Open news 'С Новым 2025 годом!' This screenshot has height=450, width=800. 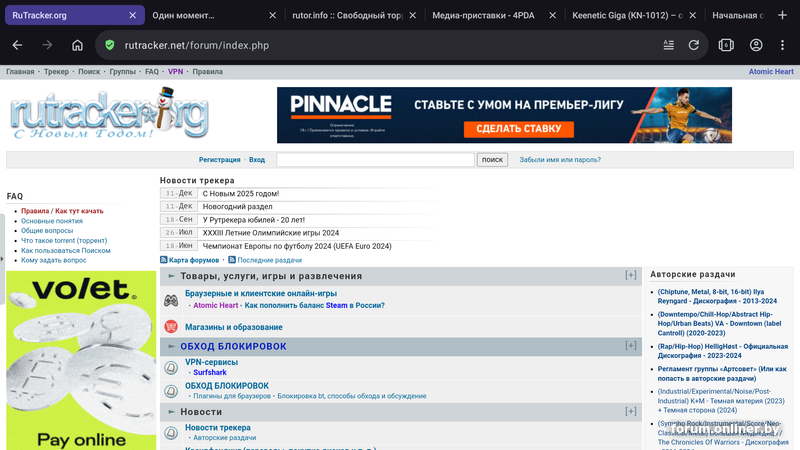click(x=241, y=193)
